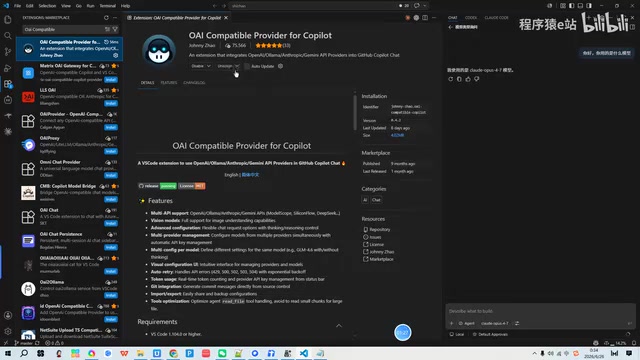Viewport: 640px width, 360px height.
Task: Open Windows Start menu
Action: (x=8, y=353)
